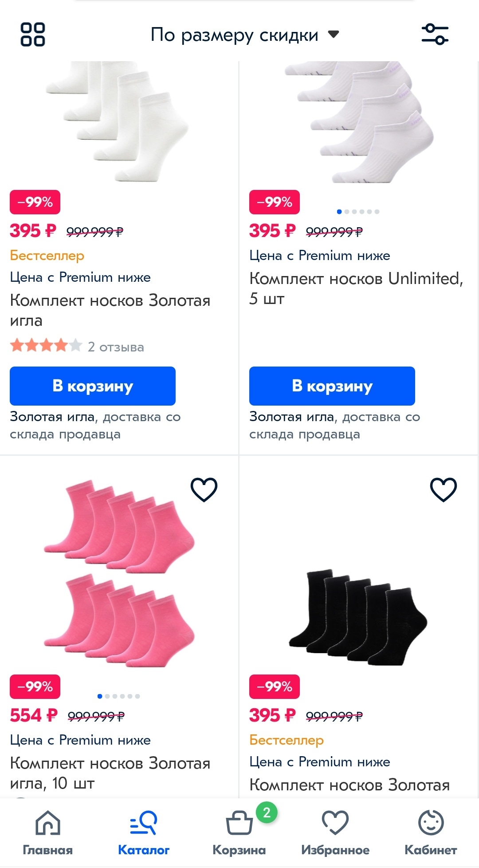Switch to grid view layout icon
The height and width of the screenshot is (868, 479).
(x=33, y=35)
